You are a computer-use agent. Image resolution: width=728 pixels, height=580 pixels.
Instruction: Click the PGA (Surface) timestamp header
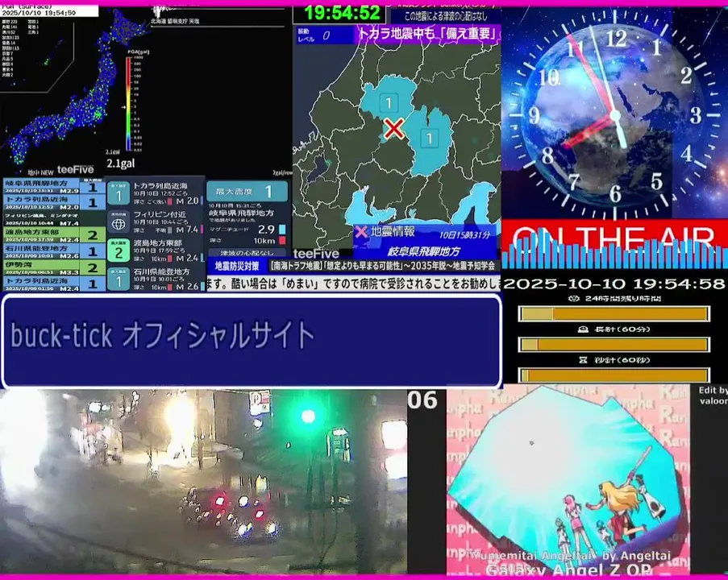(x=49, y=10)
